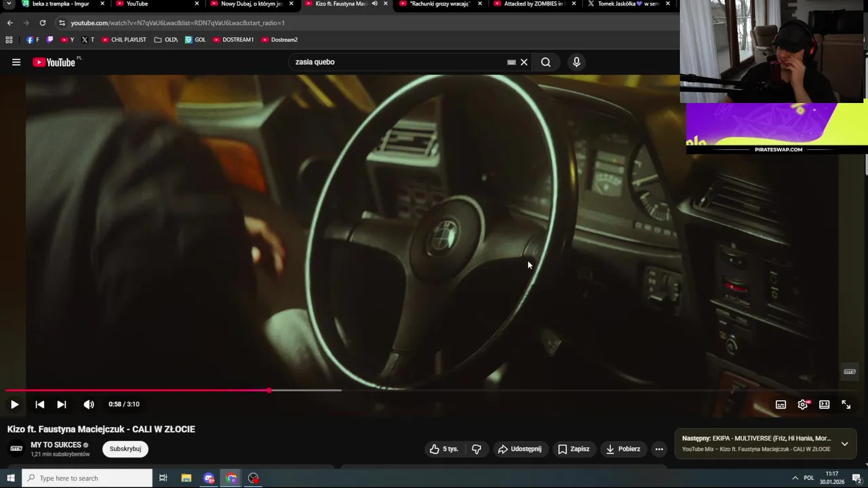Open File Explorer from taskbar
The height and width of the screenshot is (488, 868).
coord(186,479)
